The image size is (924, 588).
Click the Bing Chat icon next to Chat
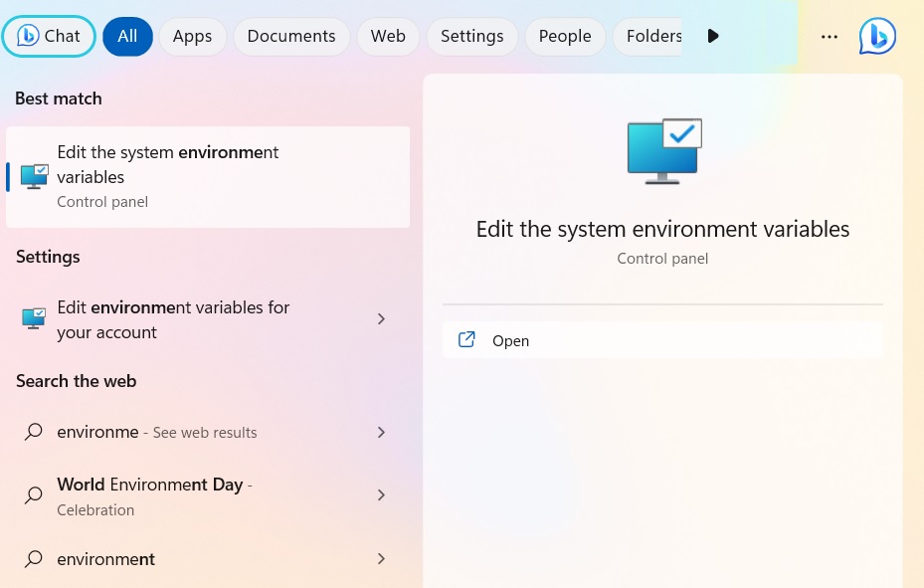coord(28,36)
